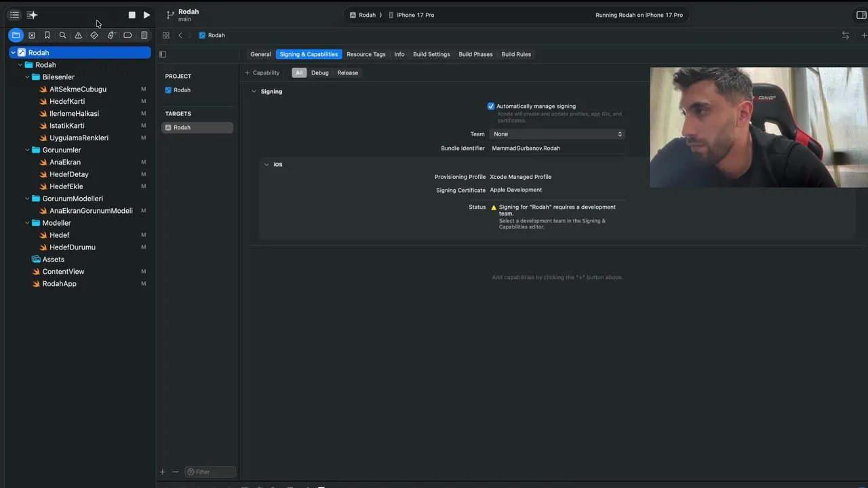
Task: Open the Breakpoint navigator tag icon
Action: point(127,35)
